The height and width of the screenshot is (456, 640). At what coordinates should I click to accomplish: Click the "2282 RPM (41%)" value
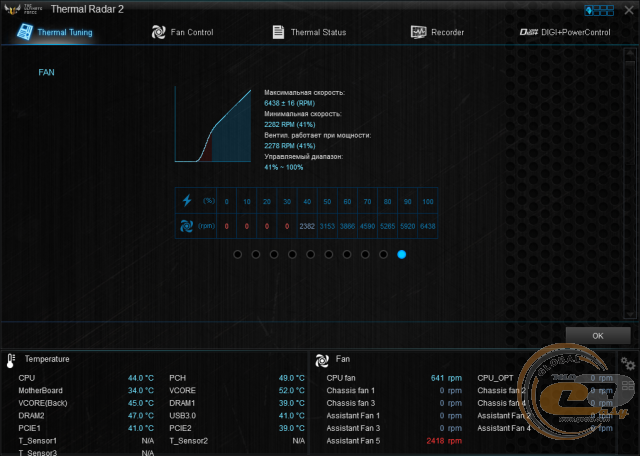pos(289,125)
